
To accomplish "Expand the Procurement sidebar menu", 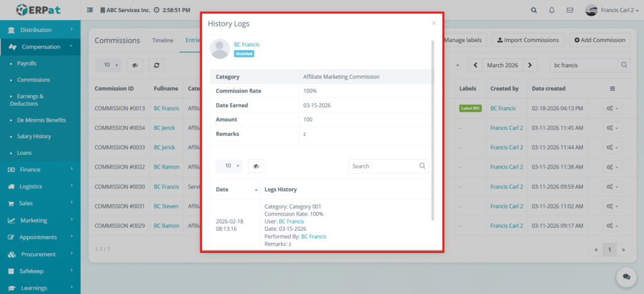I will point(40,254).
